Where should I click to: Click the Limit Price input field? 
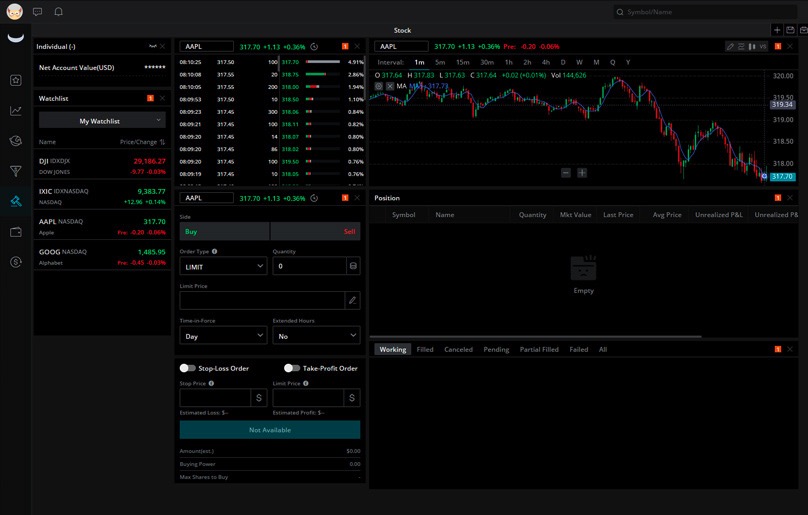262,300
